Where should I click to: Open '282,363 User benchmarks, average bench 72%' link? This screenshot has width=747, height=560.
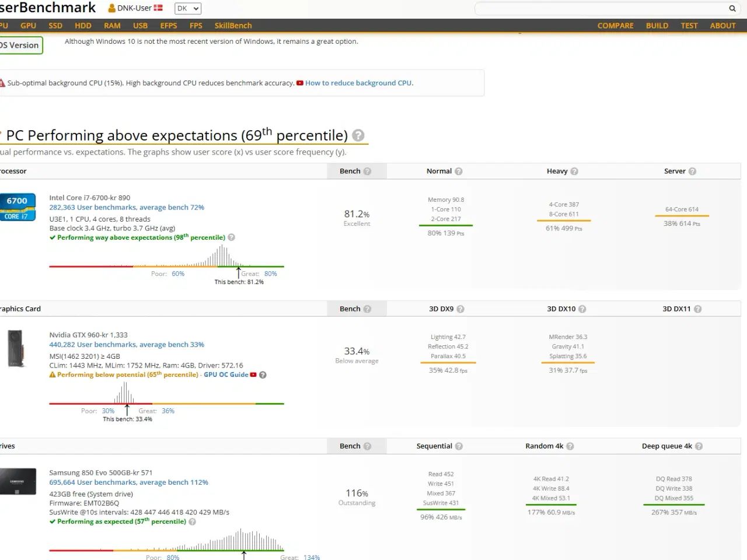click(x=127, y=207)
